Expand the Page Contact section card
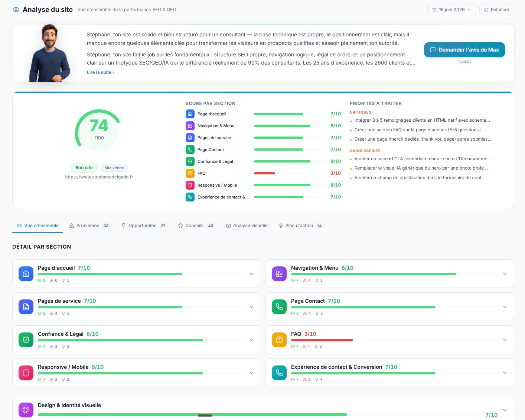 [505, 307]
